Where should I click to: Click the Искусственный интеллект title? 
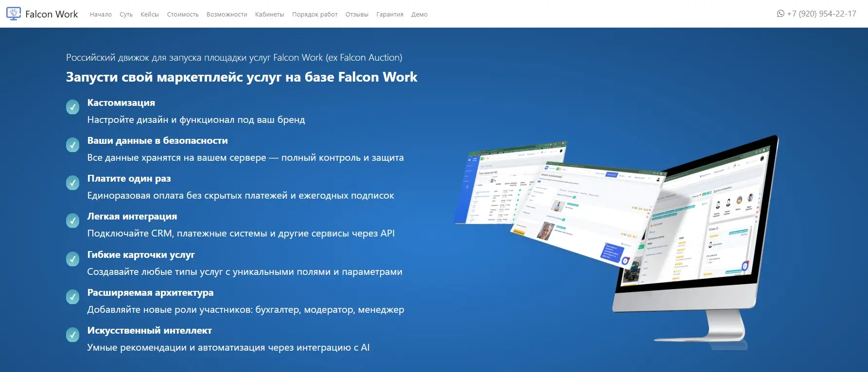tap(149, 330)
